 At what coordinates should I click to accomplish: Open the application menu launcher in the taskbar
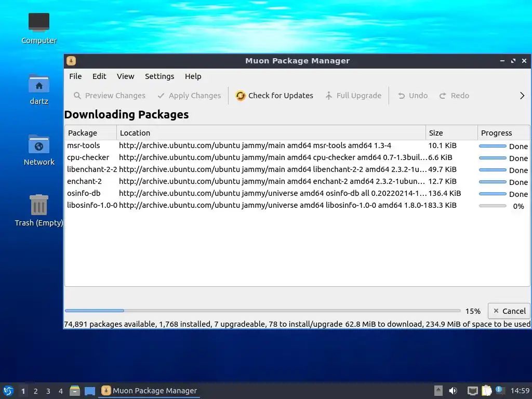pos(8,391)
